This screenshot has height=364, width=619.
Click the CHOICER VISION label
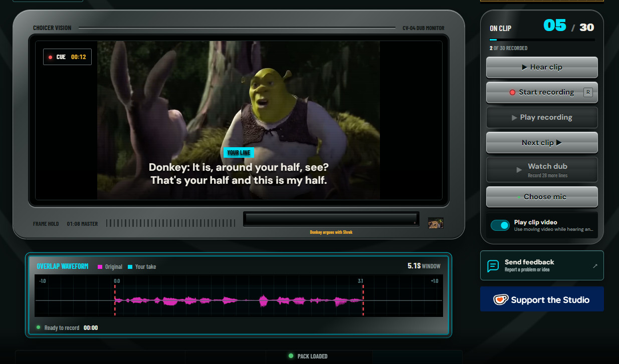(x=52, y=28)
